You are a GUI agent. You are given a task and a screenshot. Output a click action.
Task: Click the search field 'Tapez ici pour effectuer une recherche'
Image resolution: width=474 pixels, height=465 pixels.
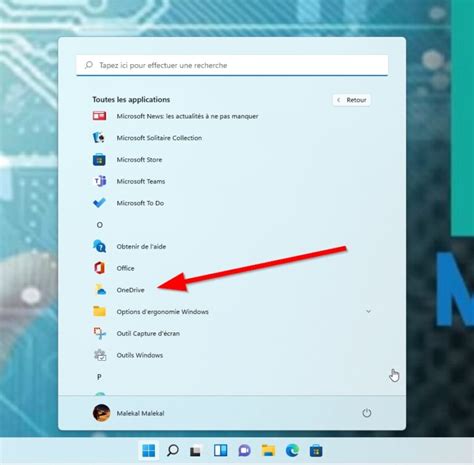232,65
